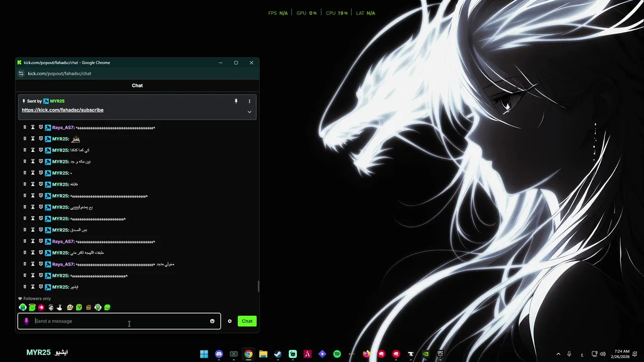
Task: Ban the user on 'كي كما كلكتا' row
Action: [41, 150]
